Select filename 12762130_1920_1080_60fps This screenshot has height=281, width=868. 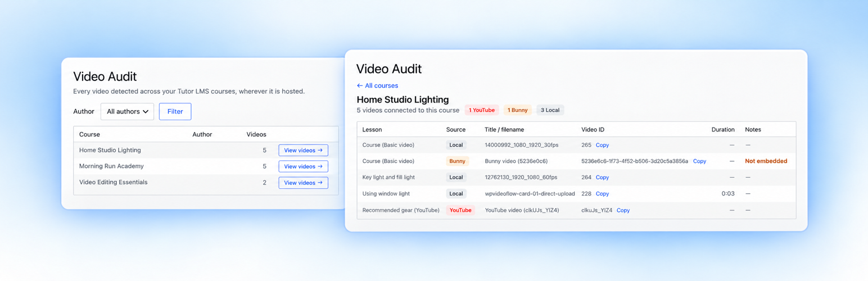[x=521, y=178]
